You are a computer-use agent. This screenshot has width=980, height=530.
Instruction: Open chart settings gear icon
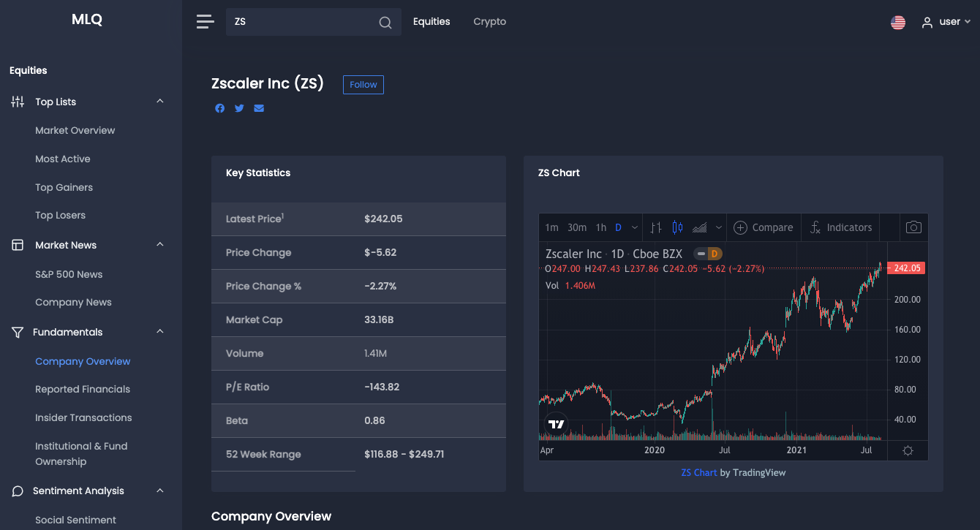point(908,450)
